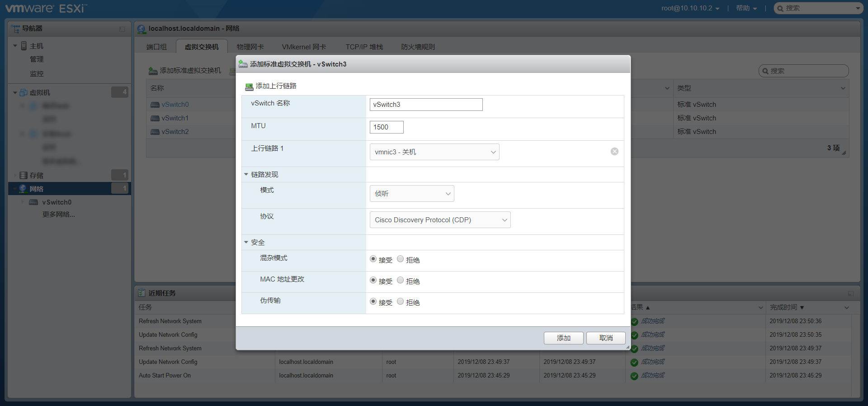This screenshot has height=406, width=868.
Task: Click the vSwitch0 switch icon in table
Action: coord(155,105)
